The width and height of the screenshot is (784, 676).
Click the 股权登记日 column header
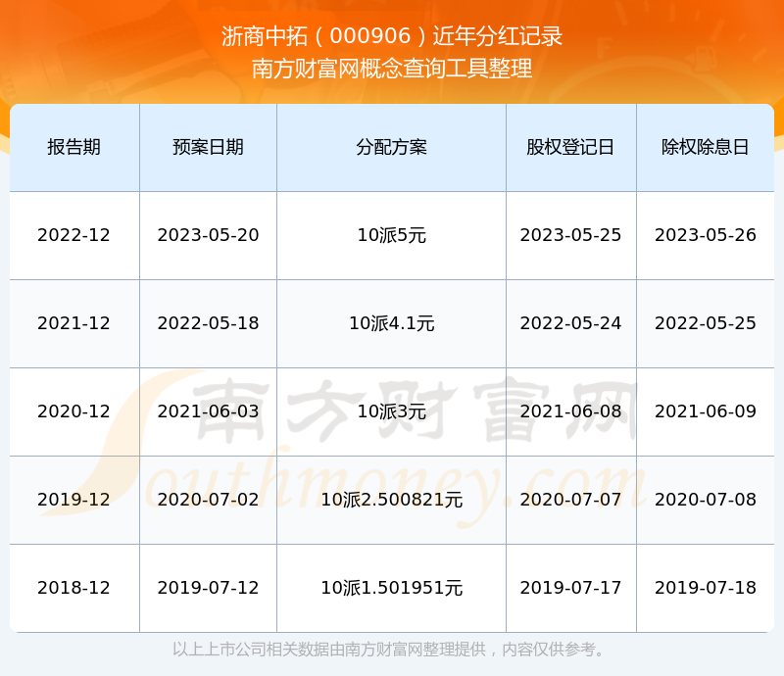pos(570,147)
